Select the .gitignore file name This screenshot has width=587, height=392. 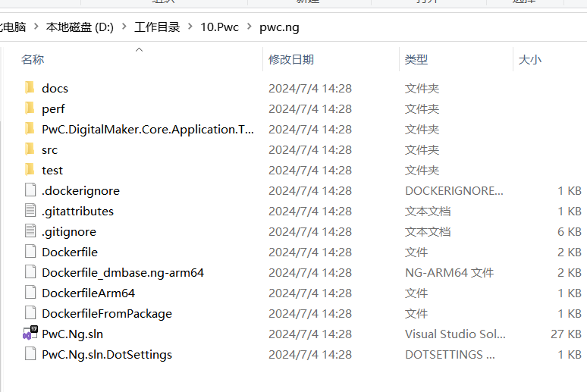click(69, 232)
